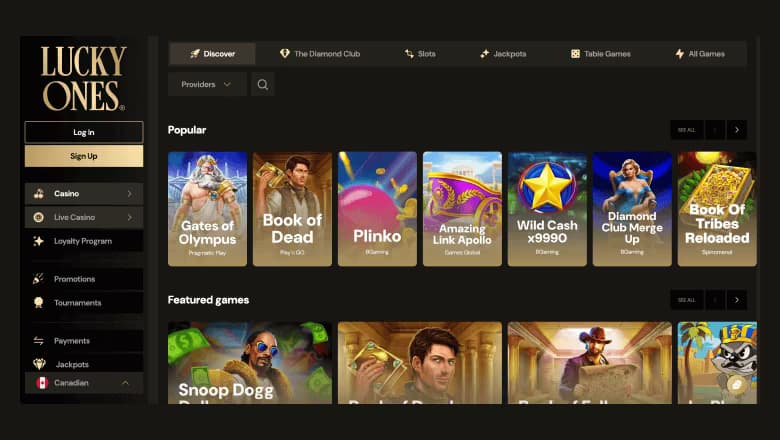780x440 pixels.
Task: Click the Jackpots diamond icon in sidebar
Action: click(38, 365)
